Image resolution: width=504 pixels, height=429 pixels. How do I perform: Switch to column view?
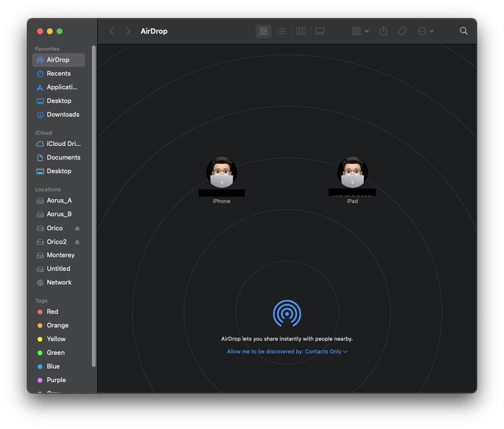pyautogui.click(x=301, y=31)
